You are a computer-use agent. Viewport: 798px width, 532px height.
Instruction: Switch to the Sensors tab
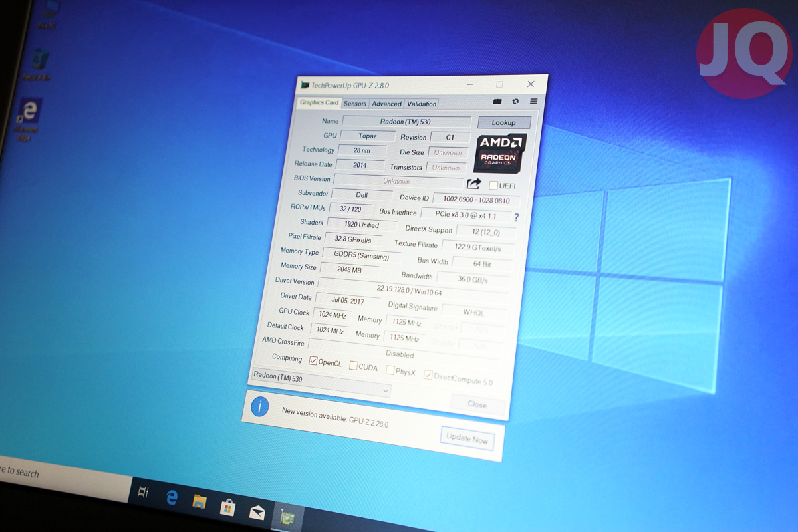355,104
